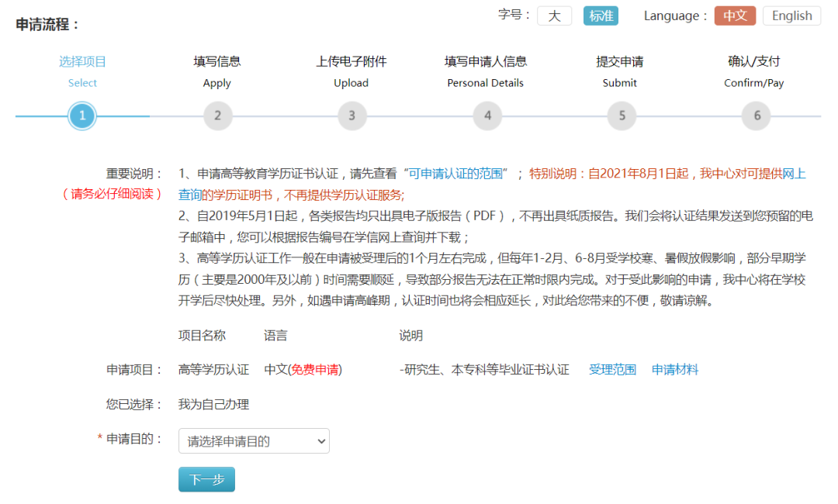838x504 pixels.
Task: Click the step 4 Personal Details circle
Action: coord(487,116)
